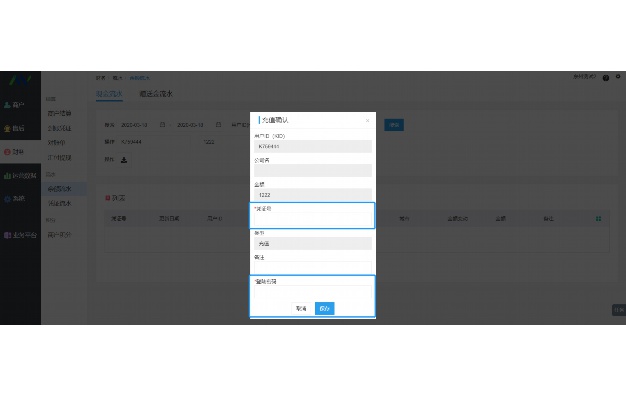This screenshot has width=626, height=396.
Task: Click the white cancel button in the dialog
Action: [x=301, y=309]
